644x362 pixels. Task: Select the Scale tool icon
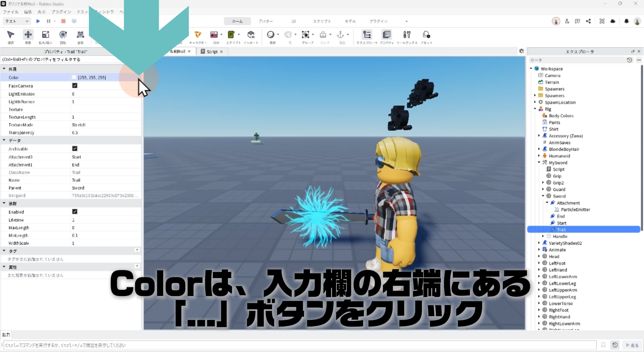tap(45, 35)
